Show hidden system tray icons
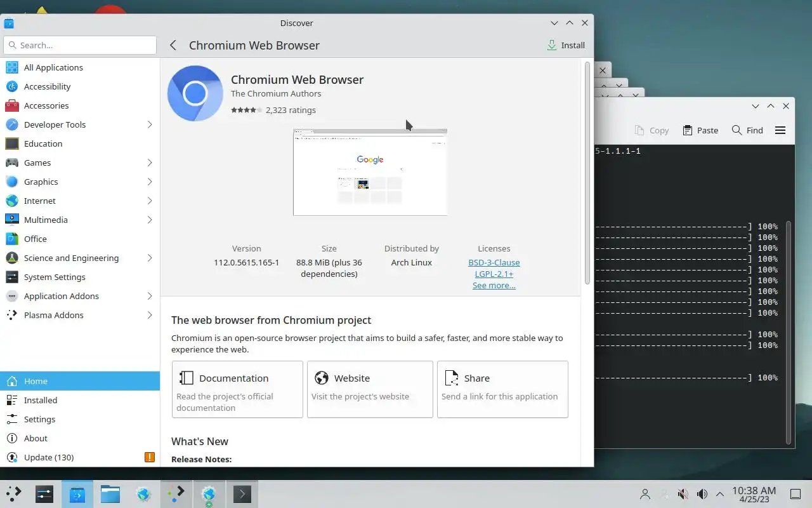 tap(720, 494)
